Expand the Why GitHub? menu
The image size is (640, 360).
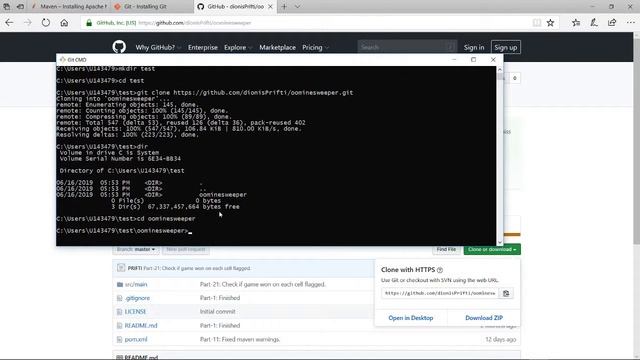[x=158, y=47]
